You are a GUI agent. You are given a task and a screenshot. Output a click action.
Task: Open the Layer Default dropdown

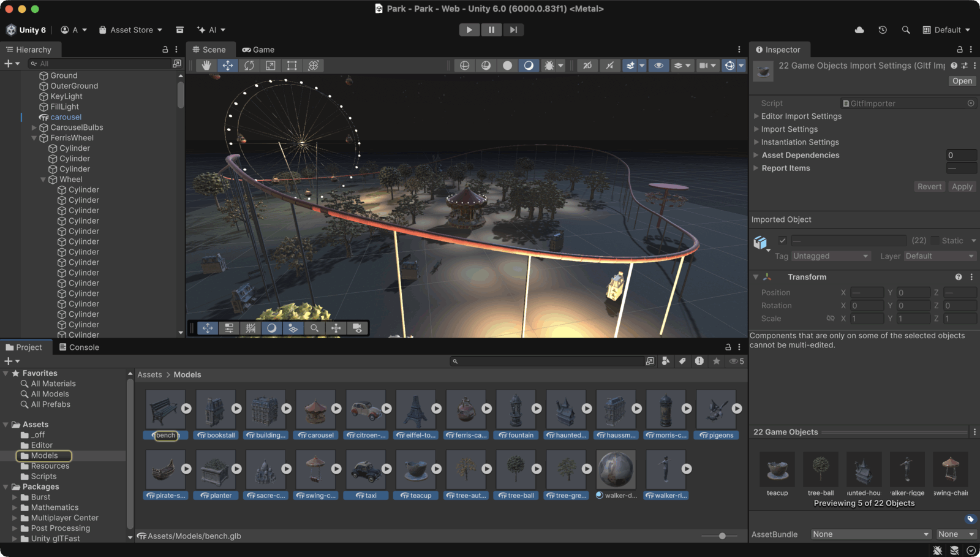pos(940,256)
